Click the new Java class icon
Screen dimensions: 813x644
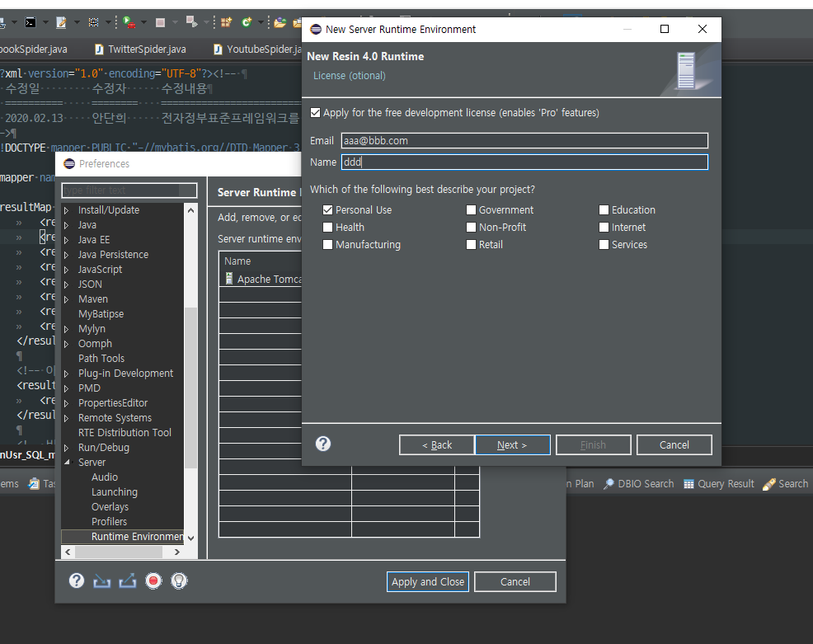pos(247,22)
